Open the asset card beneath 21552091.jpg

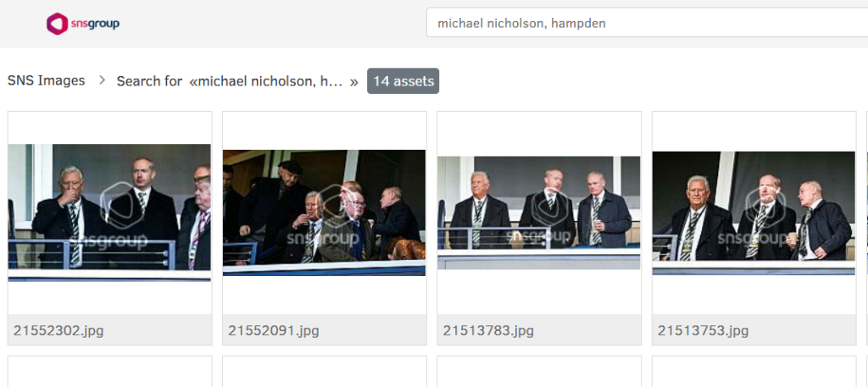(x=325, y=372)
